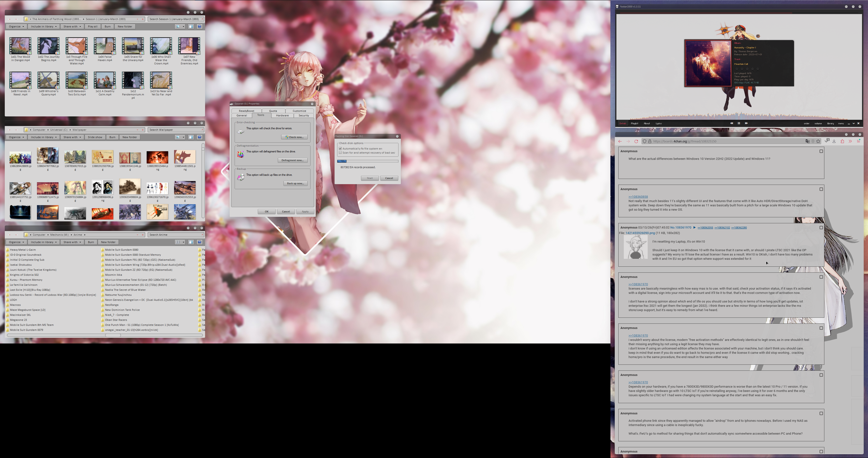This screenshot has width=868, height=458.
Task: Click the translate page icon in URL bar
Action: pyautogui.click(x=807, y=141)
